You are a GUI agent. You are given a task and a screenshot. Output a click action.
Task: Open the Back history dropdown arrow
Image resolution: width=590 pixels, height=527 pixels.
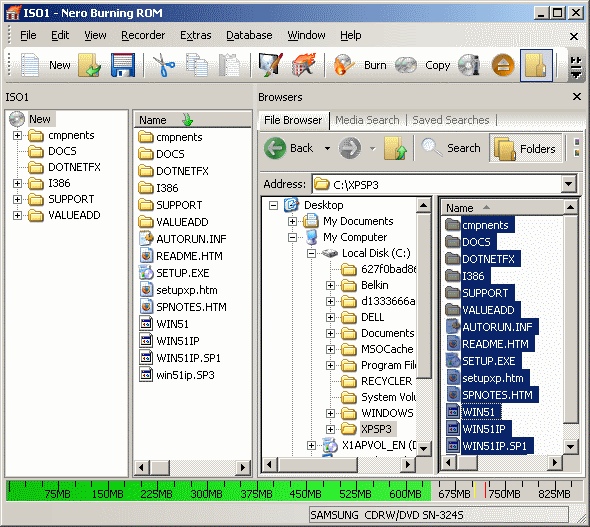327,148
